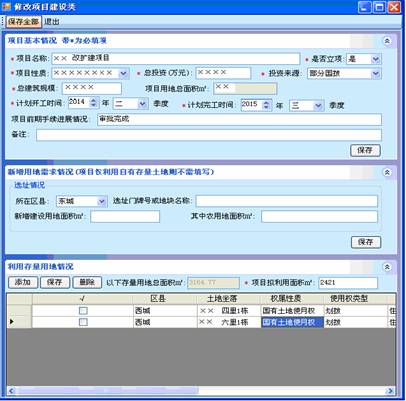Click the 添加 button
Viewport: 406px width, 401px height.
point(23,283)
